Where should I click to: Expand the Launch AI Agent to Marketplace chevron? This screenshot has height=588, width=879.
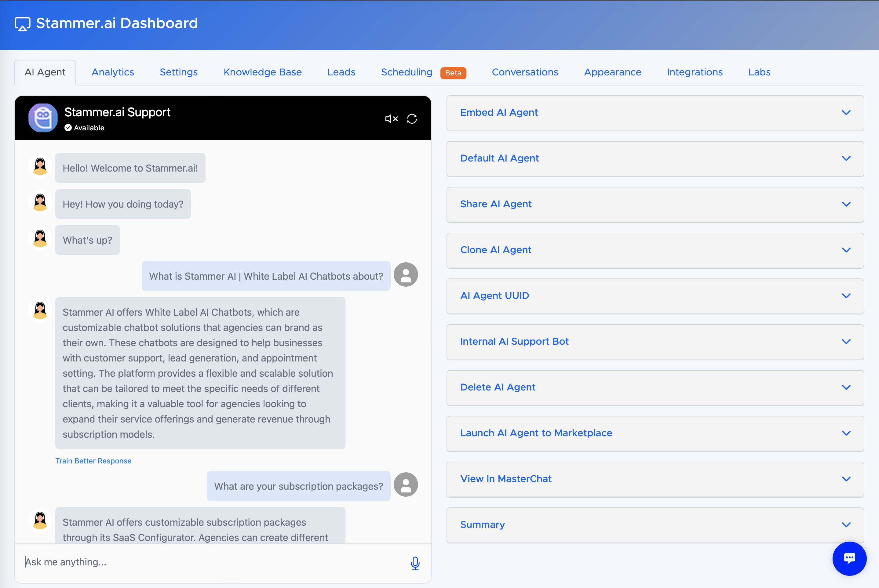point(846,433)
